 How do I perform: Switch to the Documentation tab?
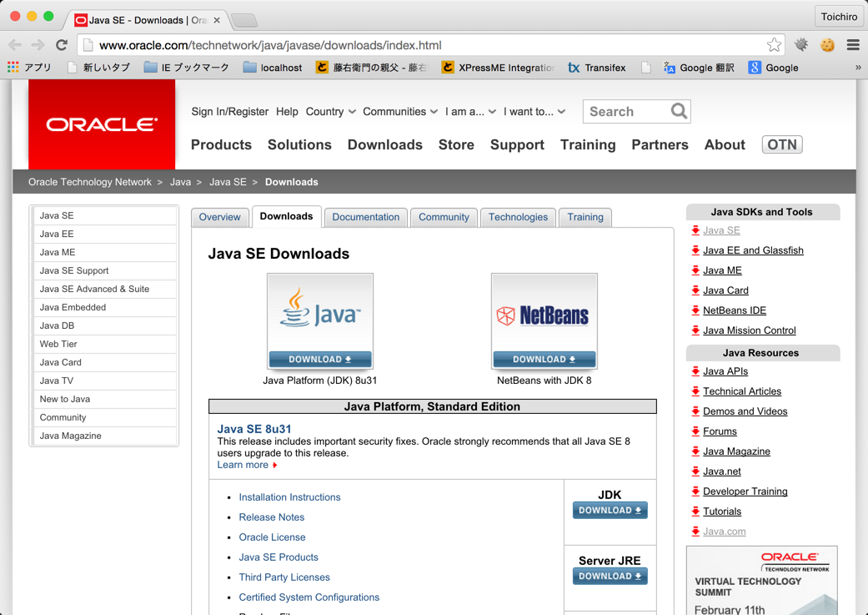pyautogui.click(x=366, y=217)
